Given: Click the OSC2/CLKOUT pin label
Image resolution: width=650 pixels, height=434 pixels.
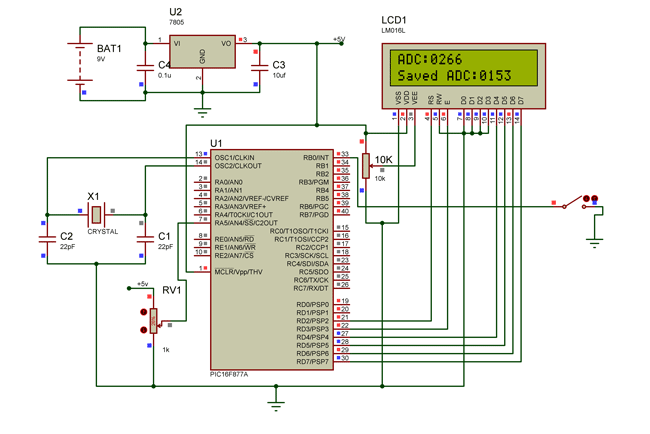Looking at the screenshot, I should (238, 166).
